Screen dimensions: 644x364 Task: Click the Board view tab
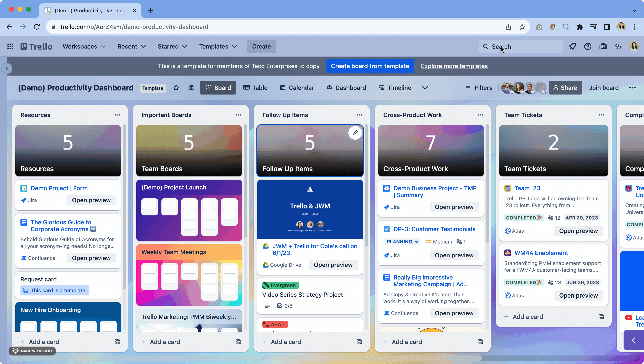tap(218, 87)
